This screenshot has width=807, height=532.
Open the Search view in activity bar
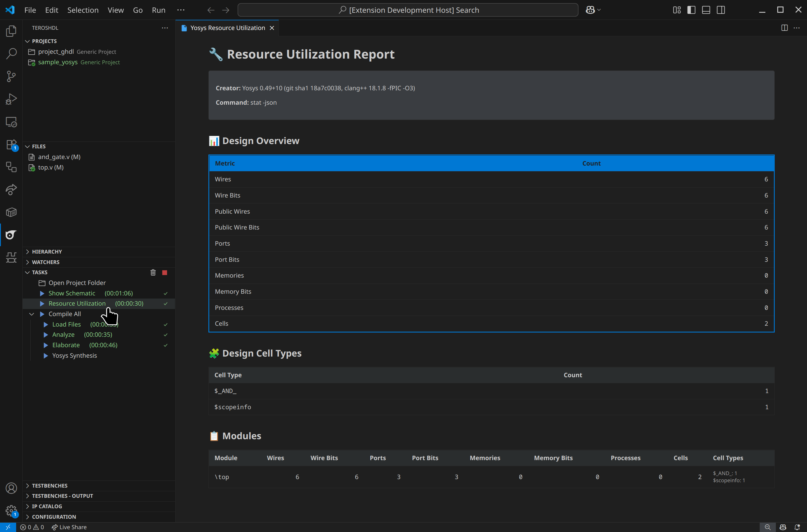[x=11, y=53]
